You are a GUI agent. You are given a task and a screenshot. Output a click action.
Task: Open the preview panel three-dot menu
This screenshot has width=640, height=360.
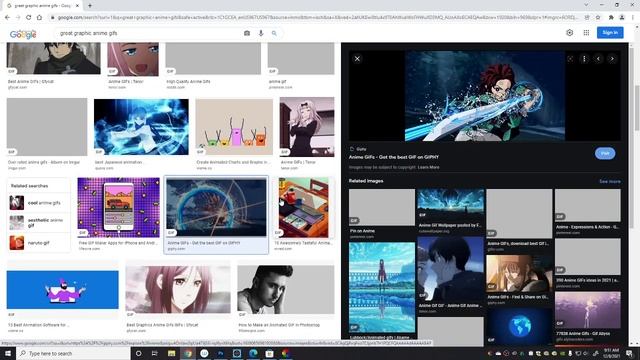point(584,59)
